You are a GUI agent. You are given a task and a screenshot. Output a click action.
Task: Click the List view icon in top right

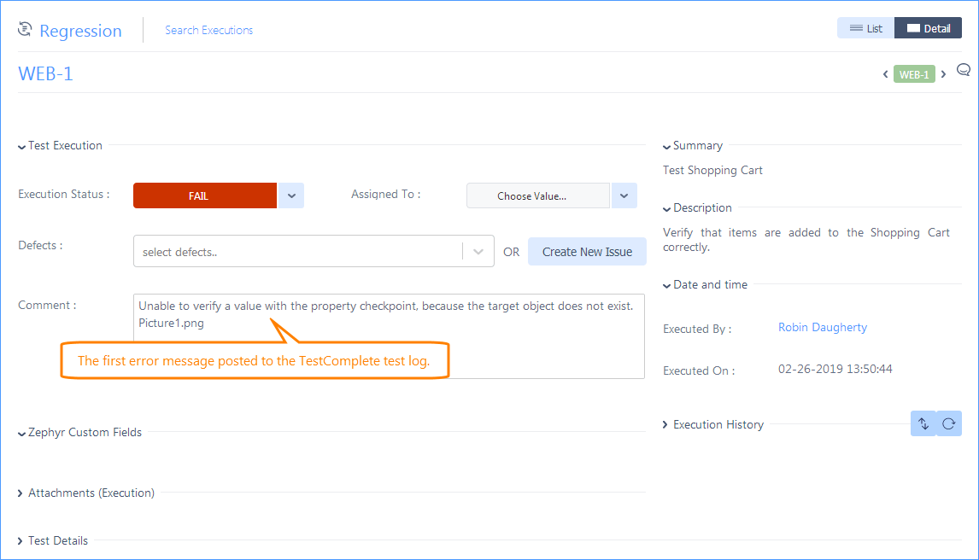(865, 27)
